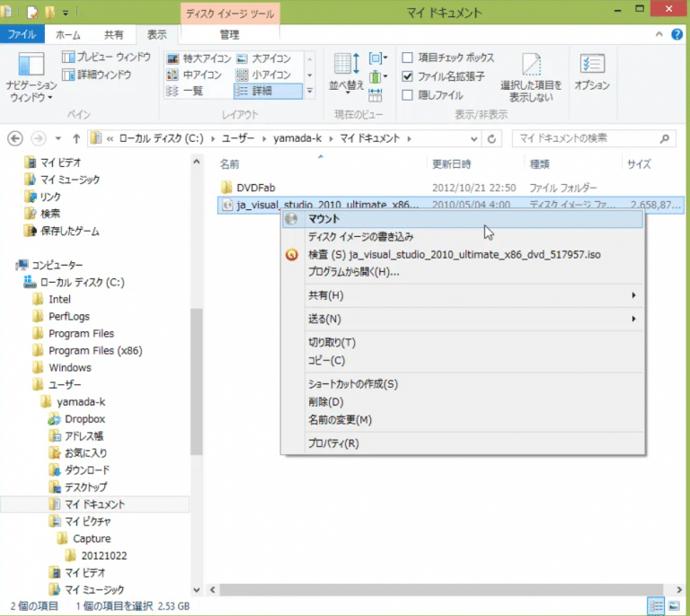Toggle the Details Window (詳細ウィンドウ) pane
The image size is (690, 616).
click(x=96, y=75)
